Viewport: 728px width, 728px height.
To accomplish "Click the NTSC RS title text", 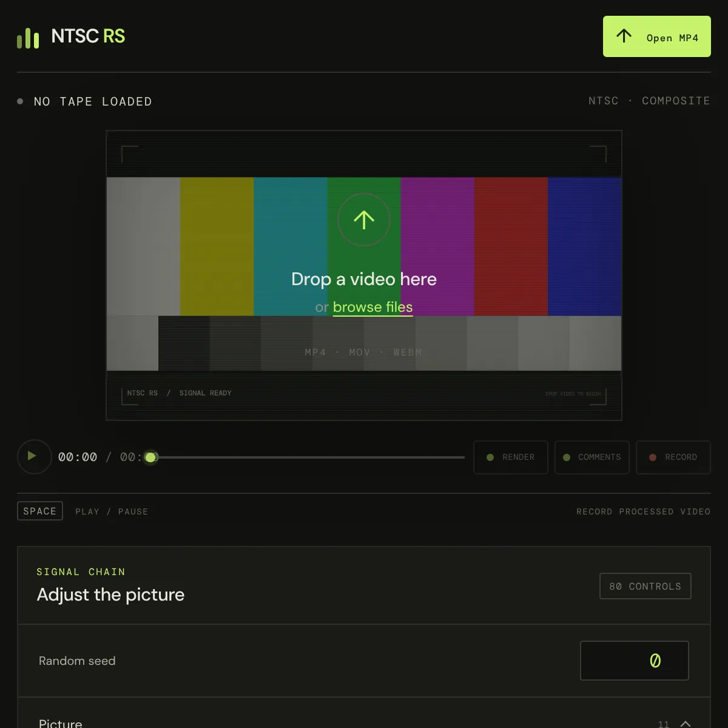I will click(x=88, y=36).
